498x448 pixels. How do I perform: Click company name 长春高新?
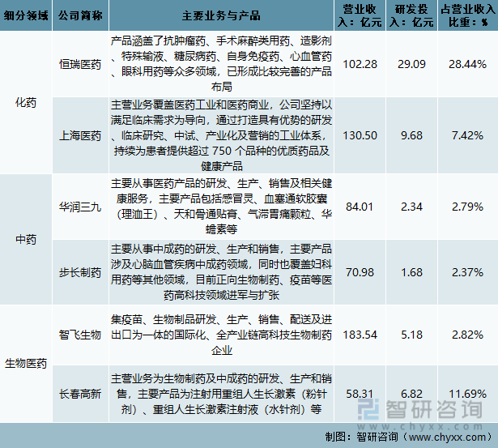click(80, 394)
